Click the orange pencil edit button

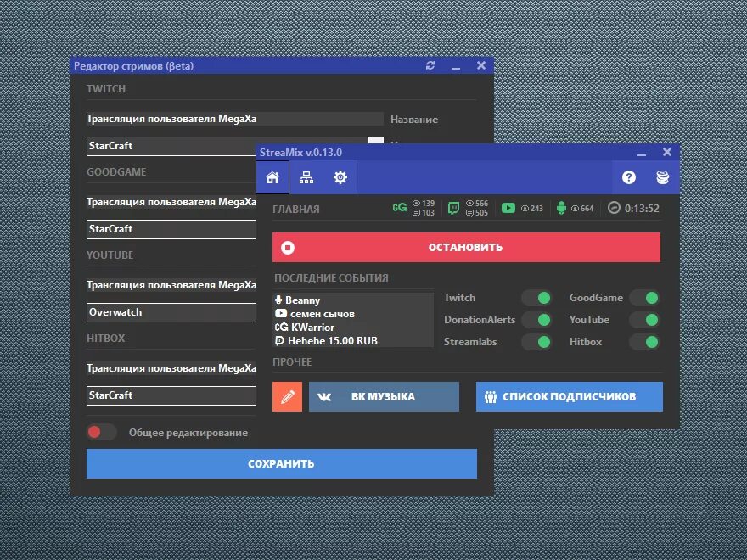287,396
